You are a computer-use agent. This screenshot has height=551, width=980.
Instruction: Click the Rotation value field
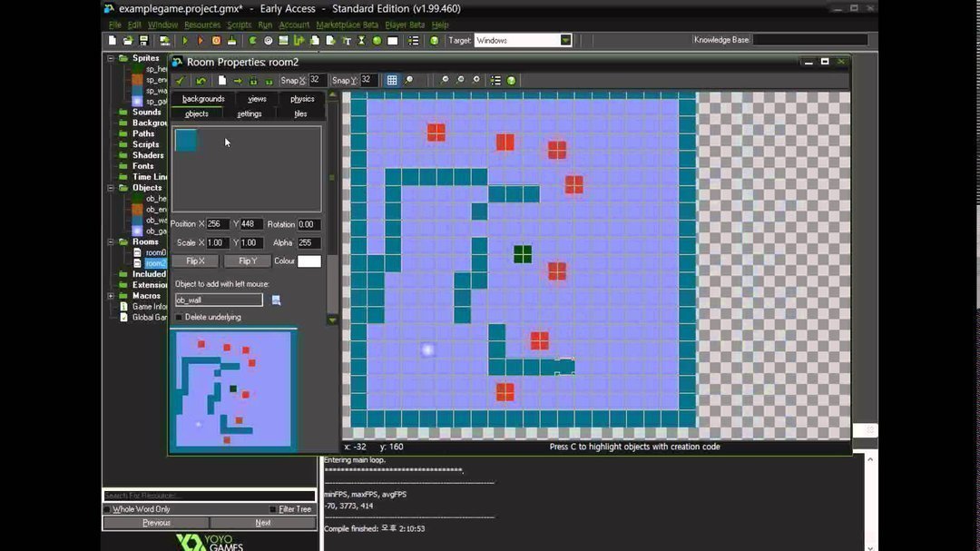[309, 224]
